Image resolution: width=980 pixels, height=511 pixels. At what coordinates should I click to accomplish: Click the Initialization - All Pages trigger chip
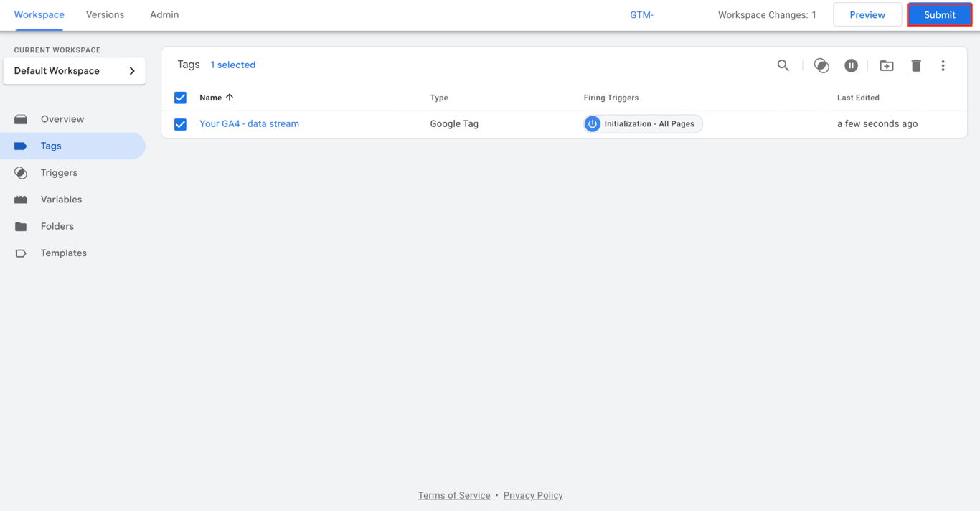click(642, 123)
